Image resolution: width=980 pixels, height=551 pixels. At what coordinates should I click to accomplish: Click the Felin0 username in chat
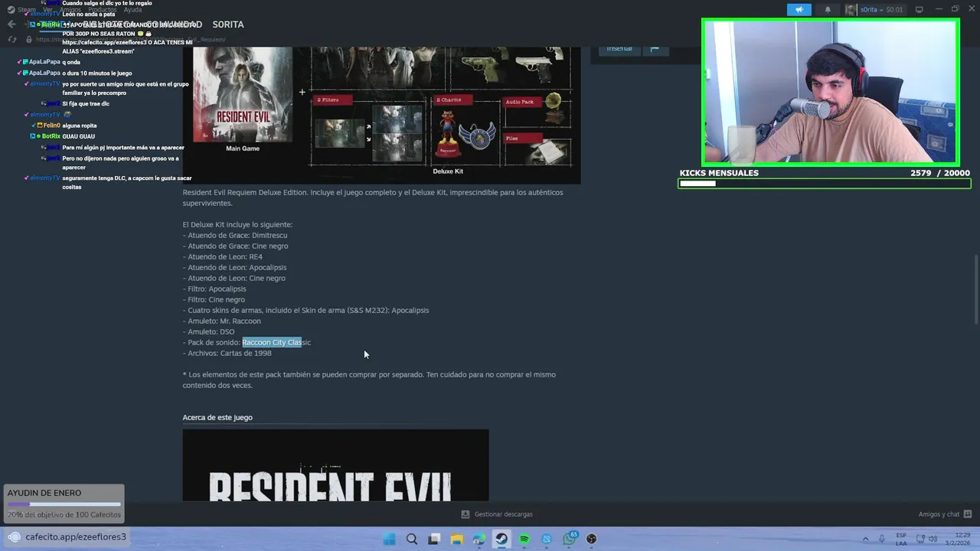pyautogui.click(x=51, y=126)
